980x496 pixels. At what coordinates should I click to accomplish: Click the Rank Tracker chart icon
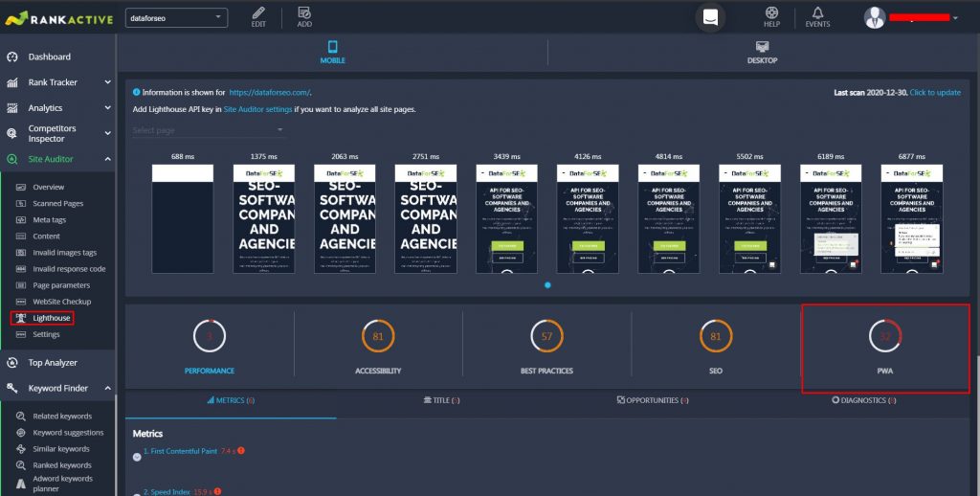12,82
